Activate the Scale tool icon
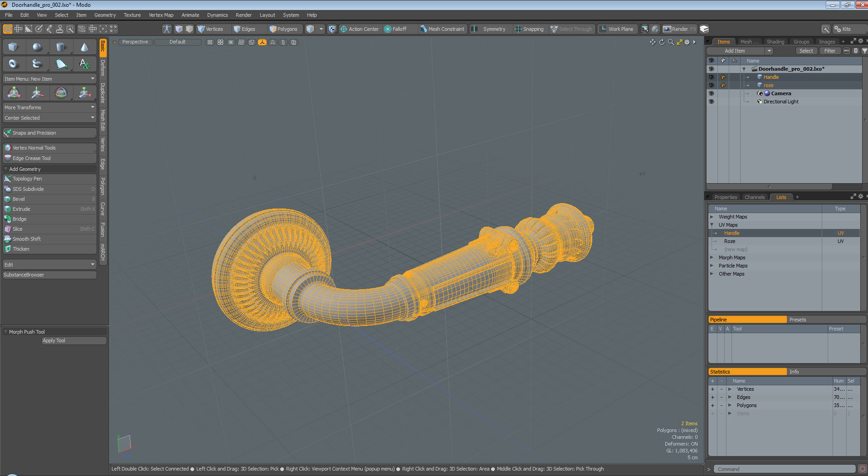 point(84,93)
